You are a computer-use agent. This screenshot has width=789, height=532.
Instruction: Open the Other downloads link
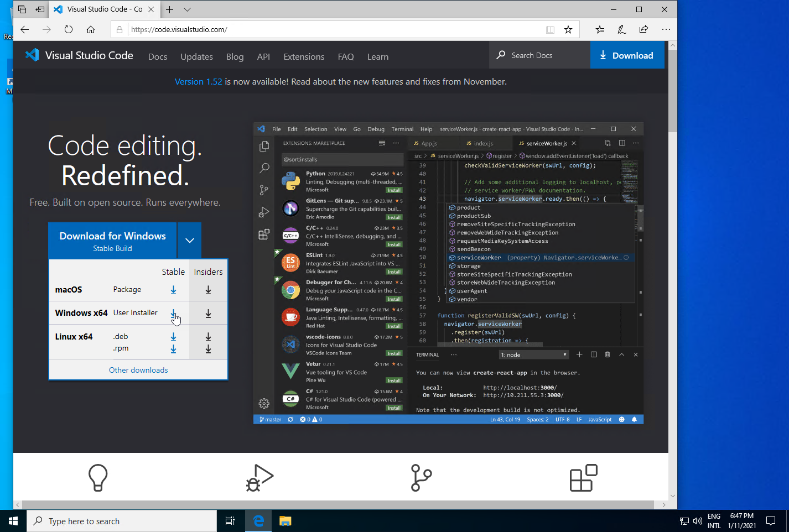138,370
